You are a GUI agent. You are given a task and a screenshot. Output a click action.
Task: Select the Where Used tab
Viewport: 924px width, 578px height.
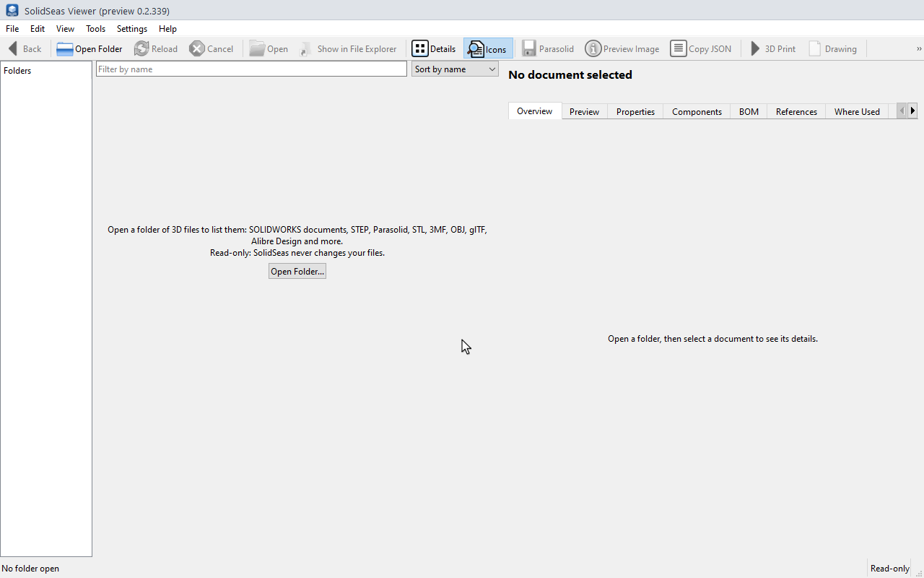pyautogui.click(x=857, y=112)
